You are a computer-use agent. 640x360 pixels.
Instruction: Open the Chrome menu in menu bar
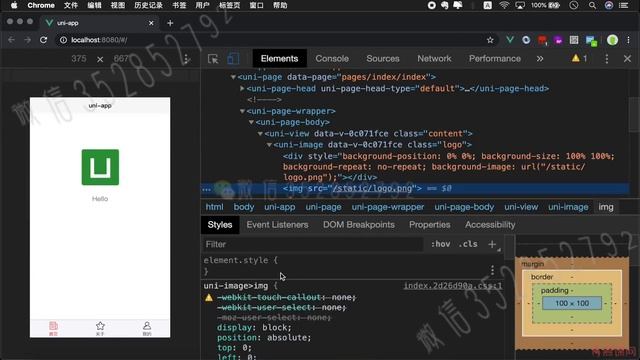pyautogui.click(x=41, y=5)
